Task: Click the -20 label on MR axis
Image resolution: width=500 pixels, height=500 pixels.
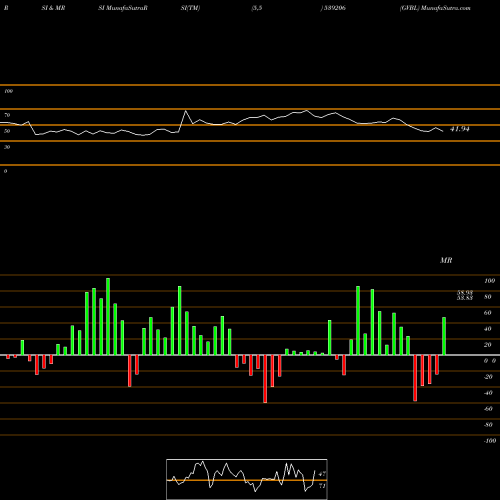Action: tap(488, 377)
